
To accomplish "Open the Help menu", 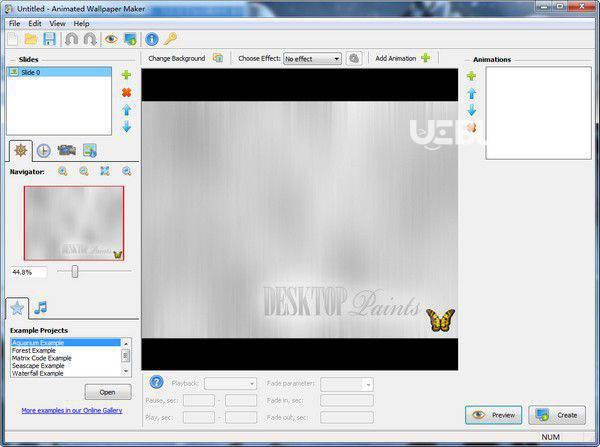I will (82, 23).
